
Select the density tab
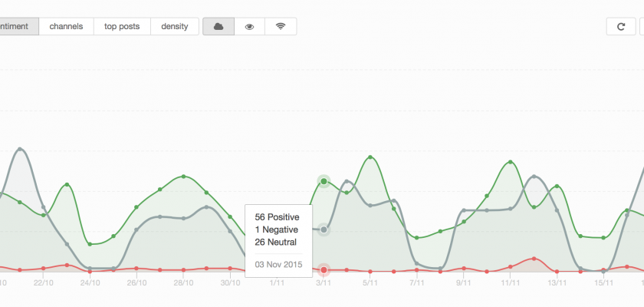[175, 26]
